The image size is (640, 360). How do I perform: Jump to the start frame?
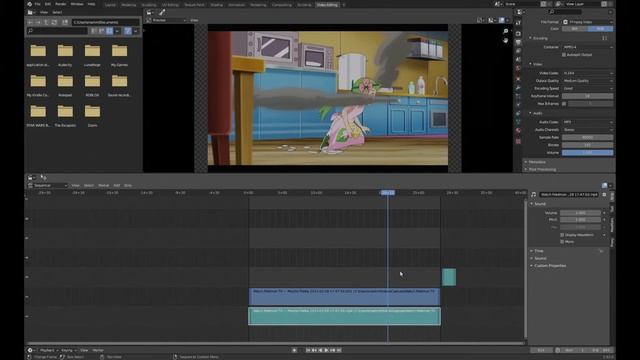[308, 350]
